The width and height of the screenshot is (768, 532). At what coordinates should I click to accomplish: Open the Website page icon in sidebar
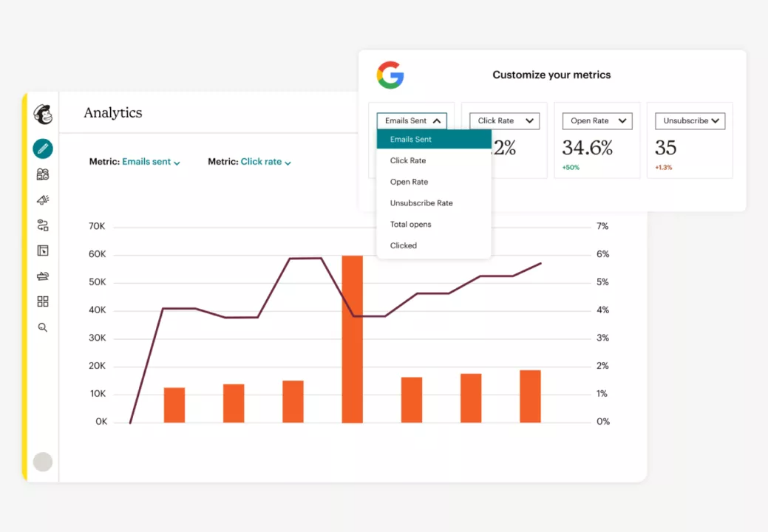[43, 250]
